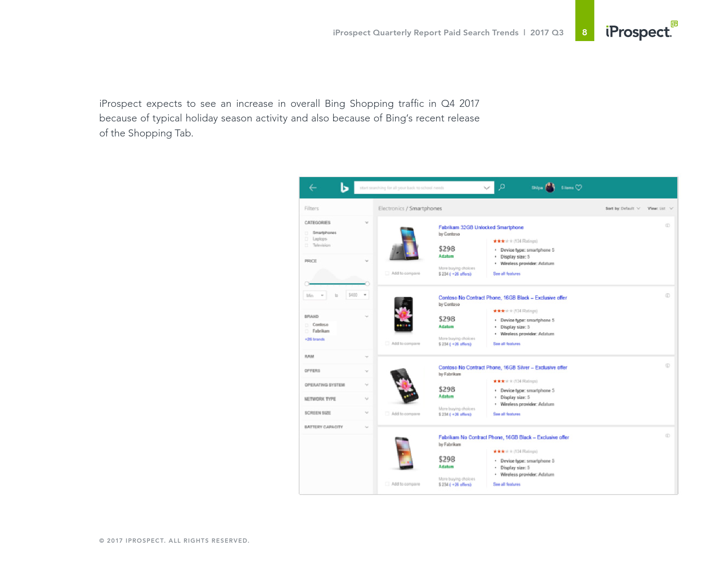Screen dimensions: 728x563
Task: Click the heart saved-items icon
Action: 578,188
